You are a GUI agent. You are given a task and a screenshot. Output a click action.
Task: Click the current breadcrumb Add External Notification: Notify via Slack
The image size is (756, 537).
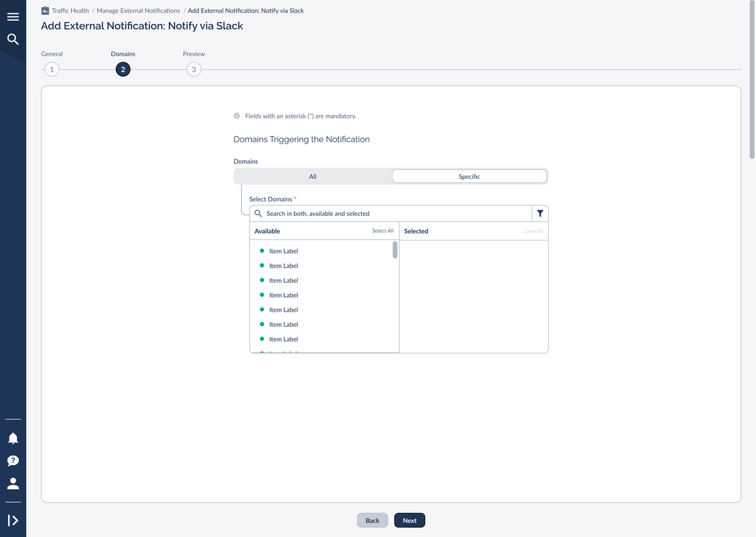pos(246,11)
